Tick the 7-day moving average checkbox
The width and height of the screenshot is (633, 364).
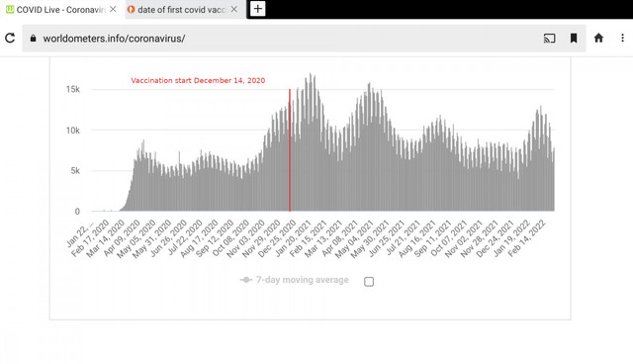[369, 281]
